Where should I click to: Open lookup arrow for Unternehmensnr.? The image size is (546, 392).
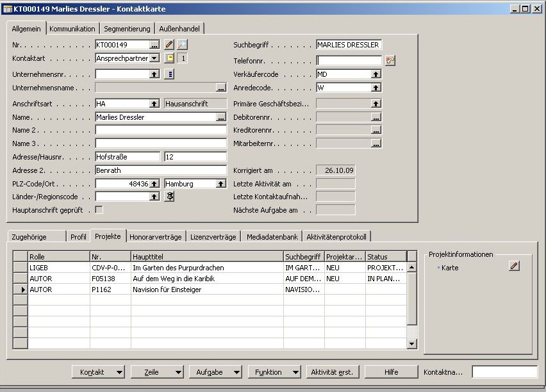pos(154,74)
